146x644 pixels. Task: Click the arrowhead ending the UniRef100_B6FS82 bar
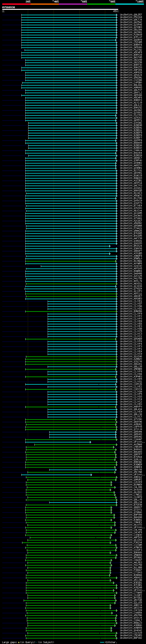[x=117, y=638]
